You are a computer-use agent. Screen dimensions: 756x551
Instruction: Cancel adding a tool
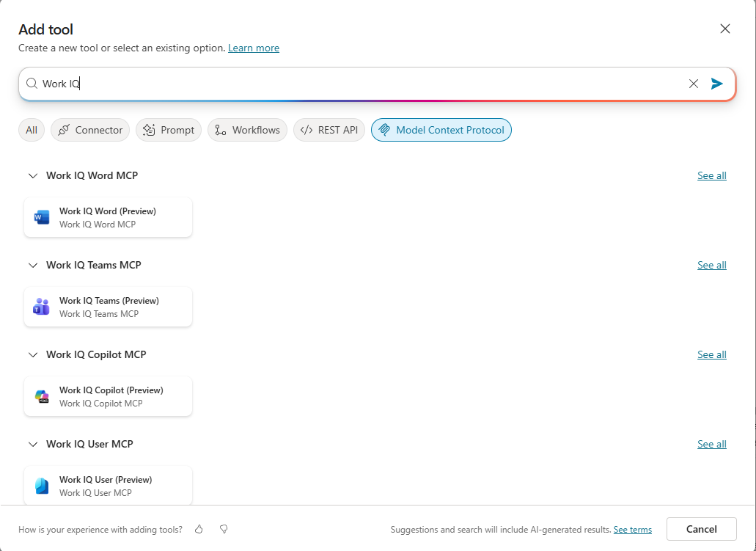[702, 529]
